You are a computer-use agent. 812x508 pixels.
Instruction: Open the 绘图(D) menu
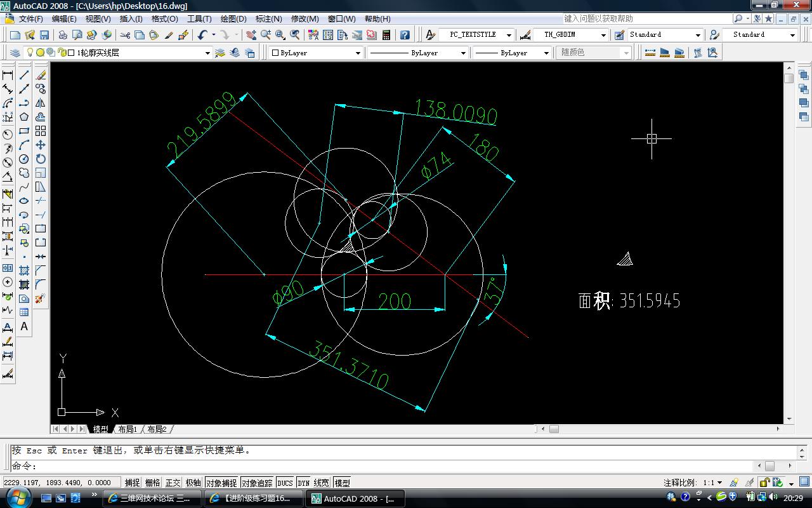233,19
